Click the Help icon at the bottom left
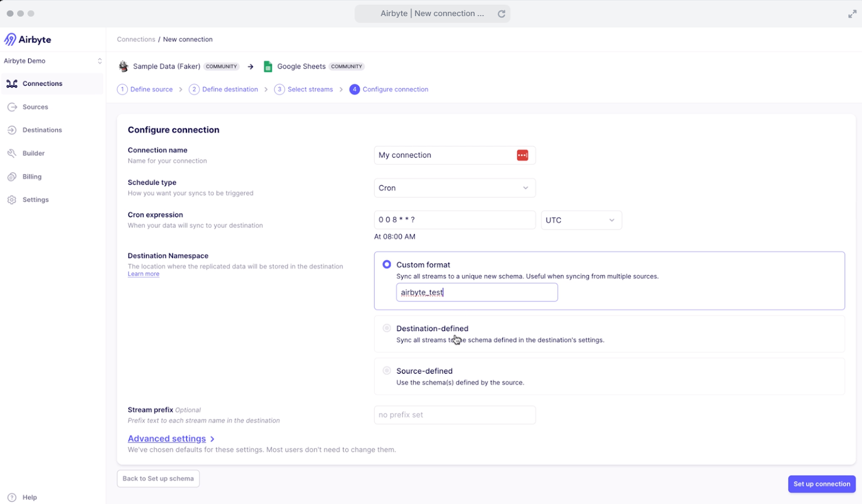 point(12,497)
